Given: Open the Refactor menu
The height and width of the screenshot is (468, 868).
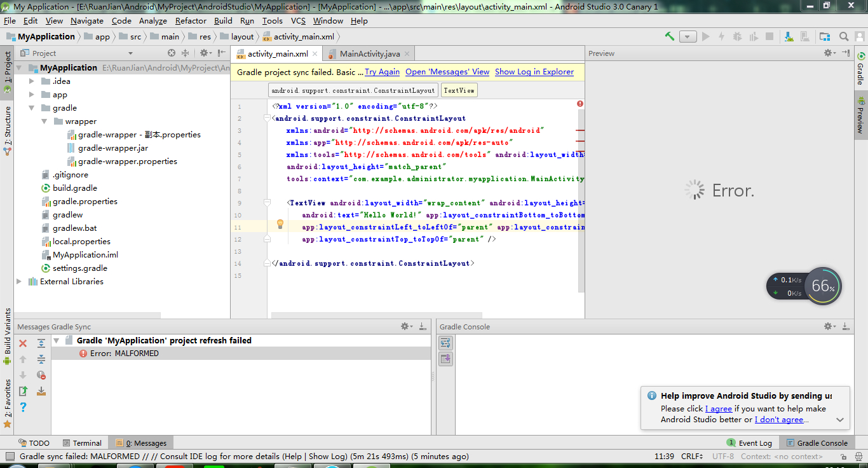Looking at the screenshot, I should point(191,20).
